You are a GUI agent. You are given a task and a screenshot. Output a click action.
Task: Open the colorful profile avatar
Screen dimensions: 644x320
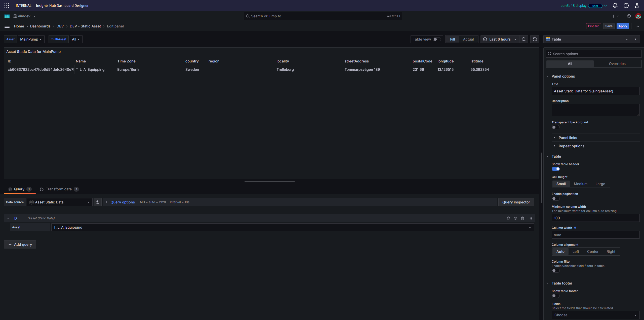[x=638, y=16]
